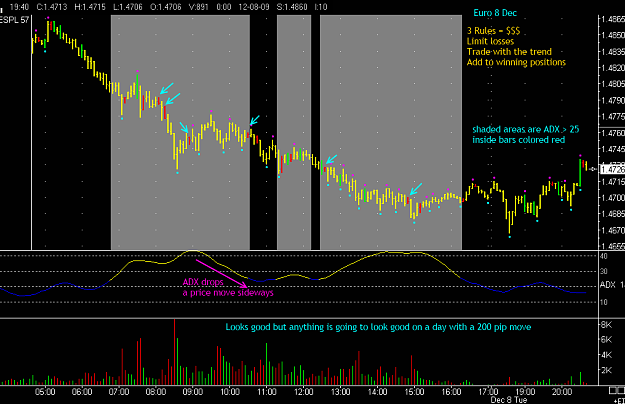Click the S:1.4860 readout

(x=292, y=7)
